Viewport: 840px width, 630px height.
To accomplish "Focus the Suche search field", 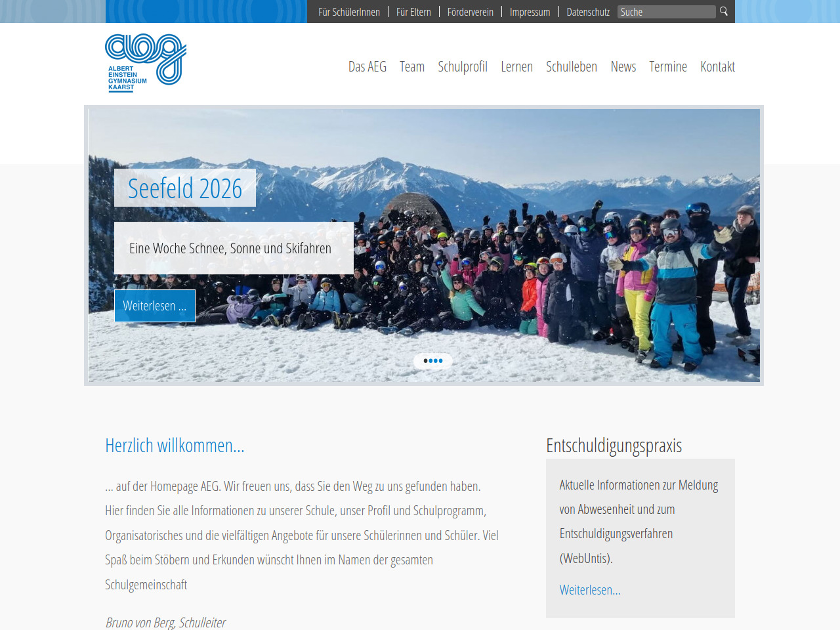I will [666, 12].
